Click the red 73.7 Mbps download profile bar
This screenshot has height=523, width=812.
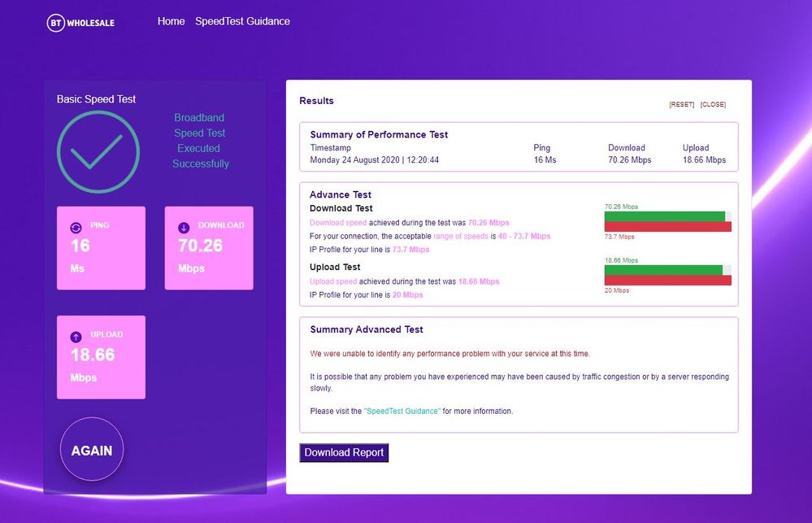point(667,227)
